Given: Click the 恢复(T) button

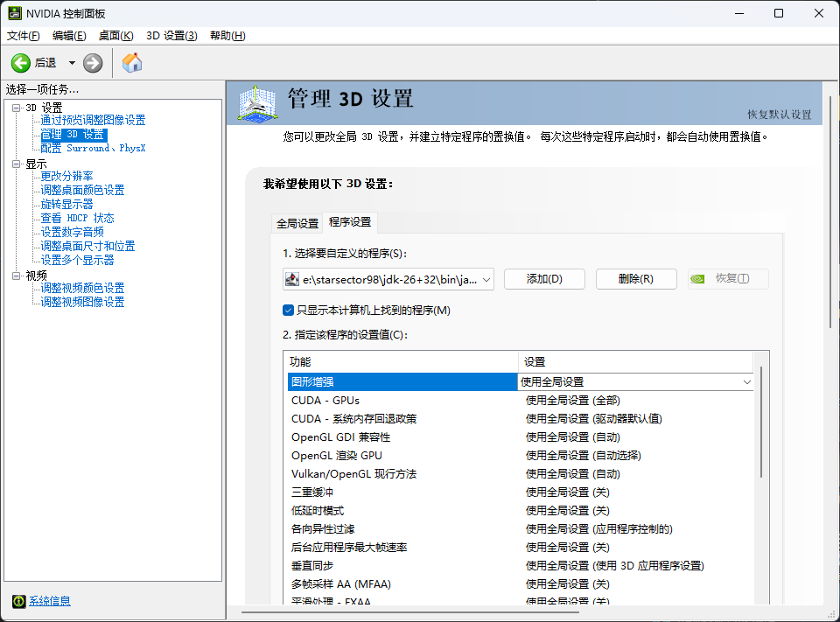Looking at the screenshot, I should [x=728, y=279].
